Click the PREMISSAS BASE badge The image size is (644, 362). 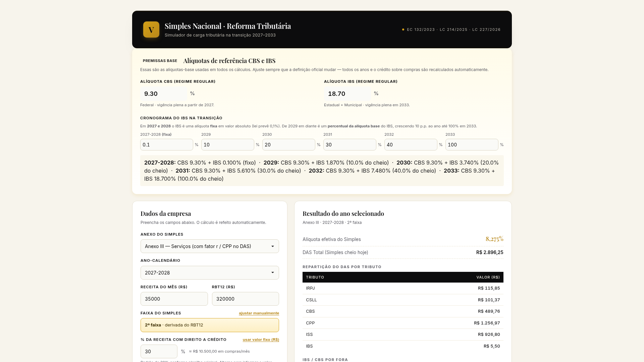click(x=160, y=61)
